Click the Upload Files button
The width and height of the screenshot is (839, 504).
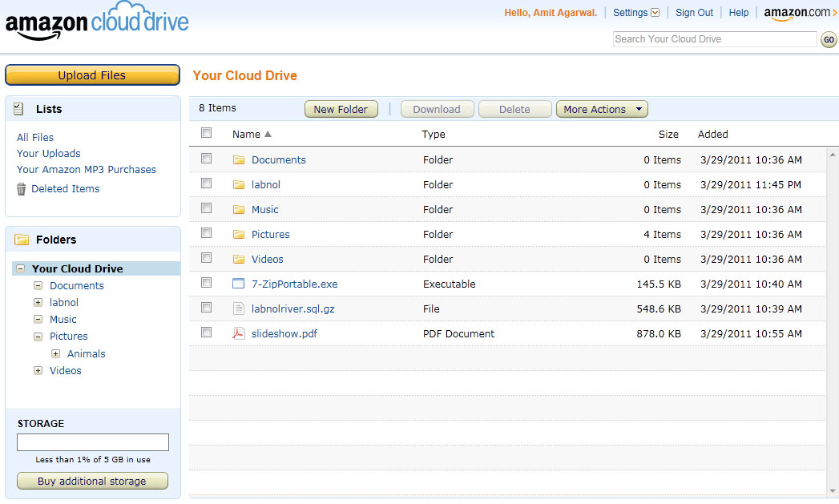point(93,75)
